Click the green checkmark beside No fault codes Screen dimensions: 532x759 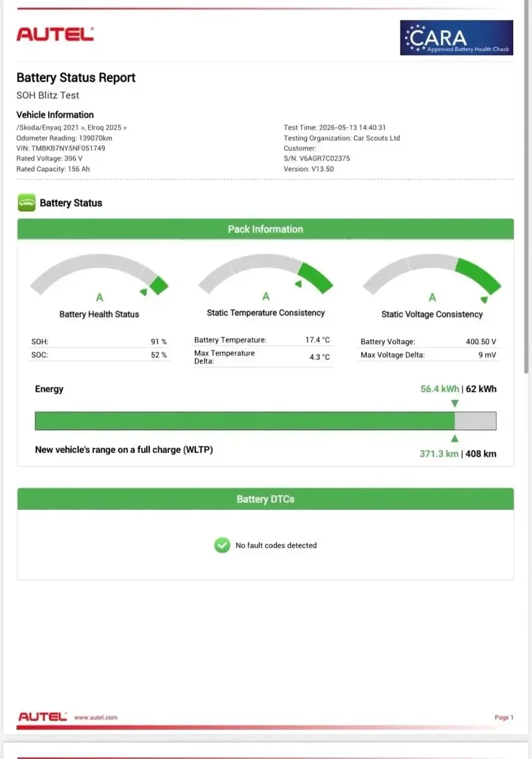coord(222,545)
